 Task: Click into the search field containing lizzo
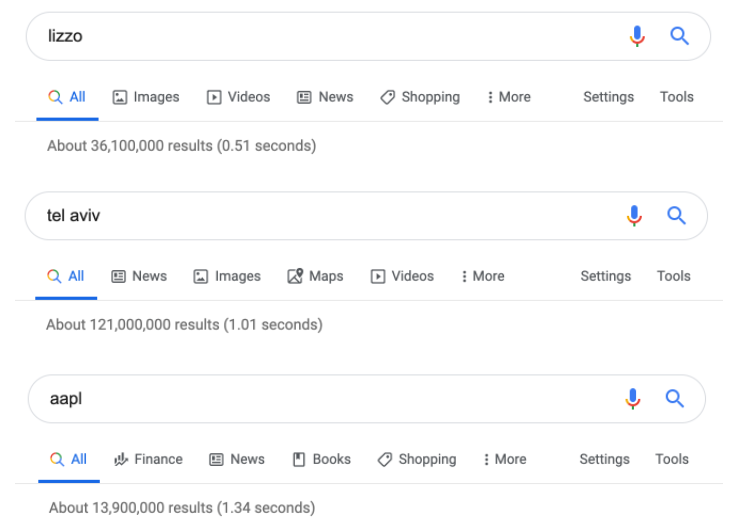click(320, 37)
